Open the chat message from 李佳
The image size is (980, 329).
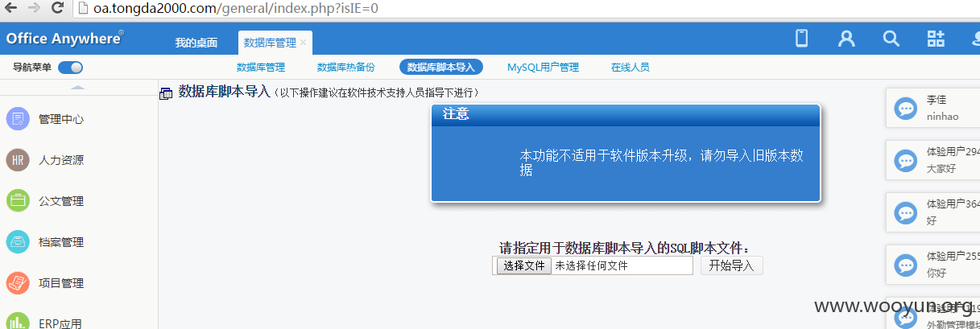(932, 108)
